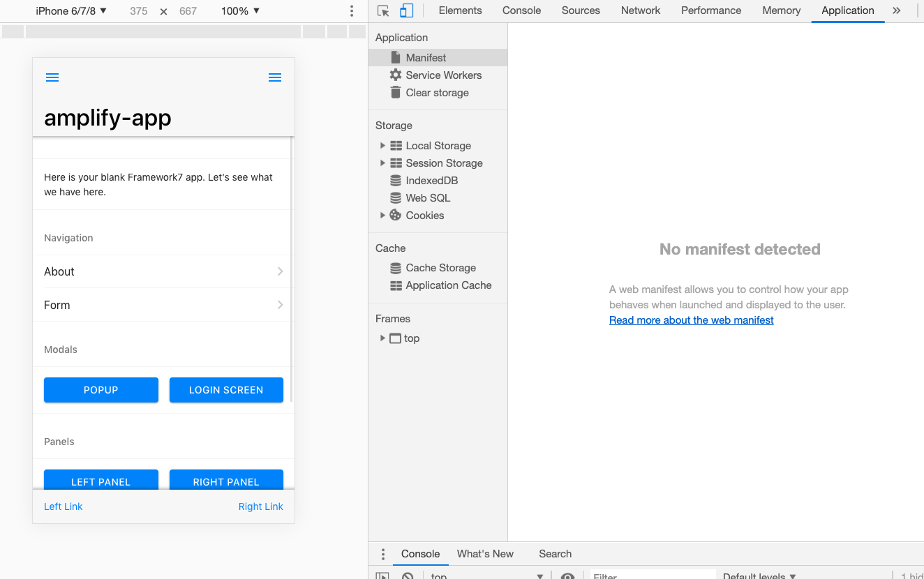Switch to the Network tab

[x=641, y=10]
